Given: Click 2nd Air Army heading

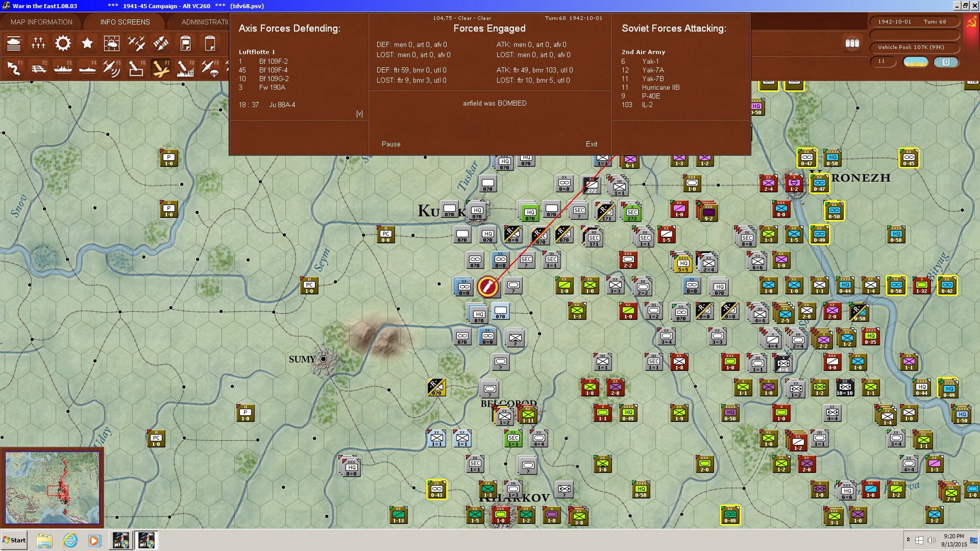Looking at the screenshot, I should point(643,52).
